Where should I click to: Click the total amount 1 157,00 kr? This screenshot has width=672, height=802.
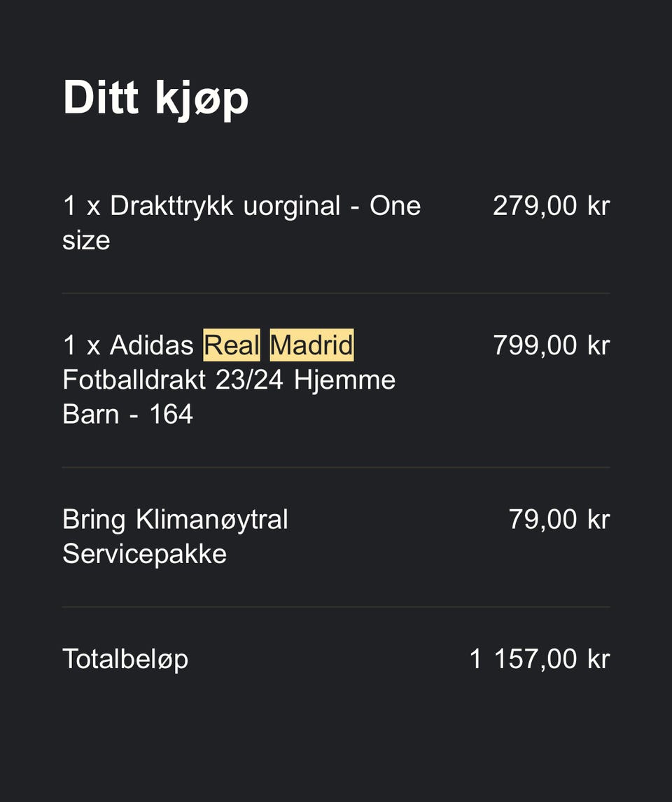tap(539, 660)
